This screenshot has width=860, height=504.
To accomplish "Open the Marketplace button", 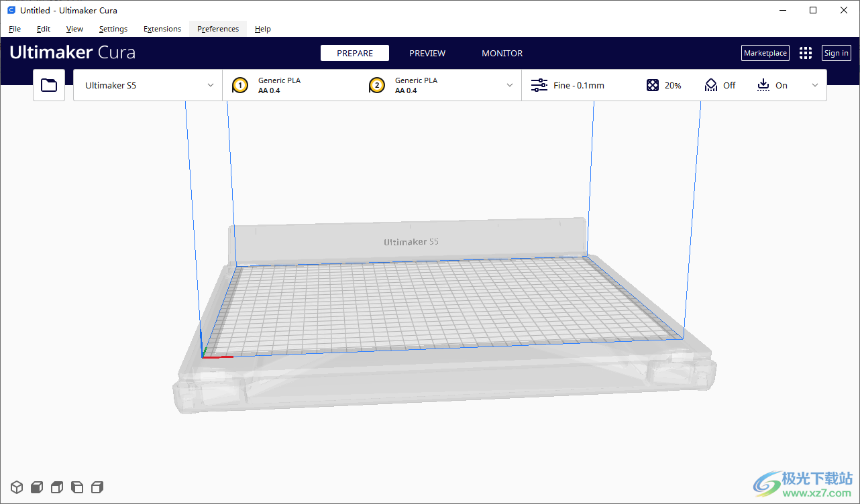I will (765, 53).
